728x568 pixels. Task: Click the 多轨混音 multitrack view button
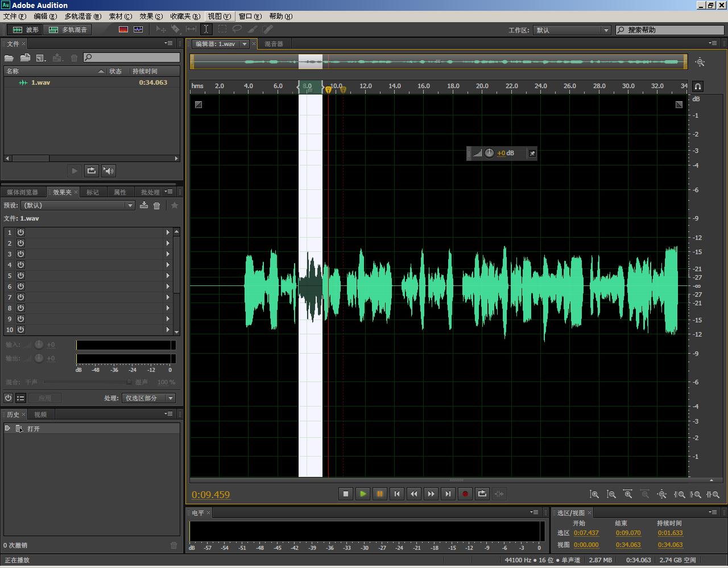click(68, 30)
